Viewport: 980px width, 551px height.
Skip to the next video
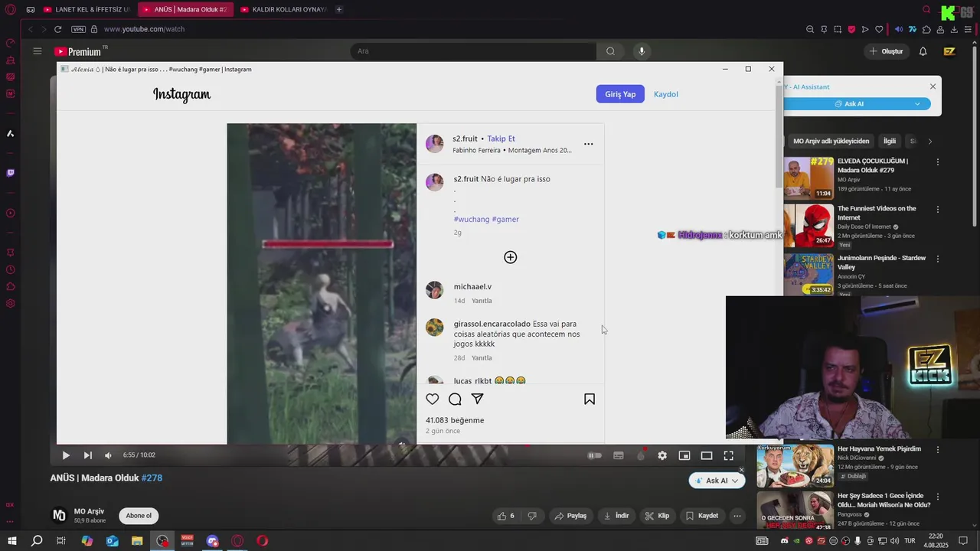(x=87, y=455)
